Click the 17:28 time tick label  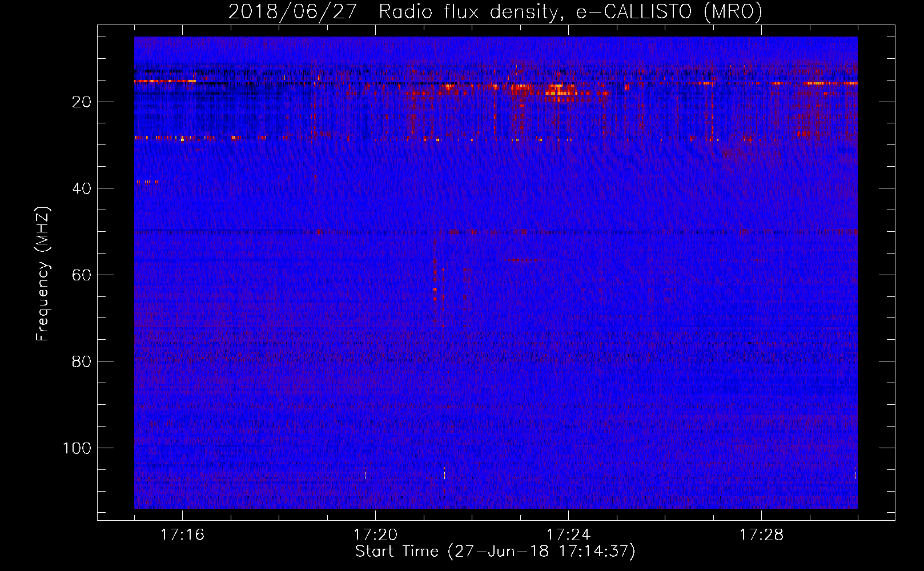pyautogui.click(x=761, y=535)
